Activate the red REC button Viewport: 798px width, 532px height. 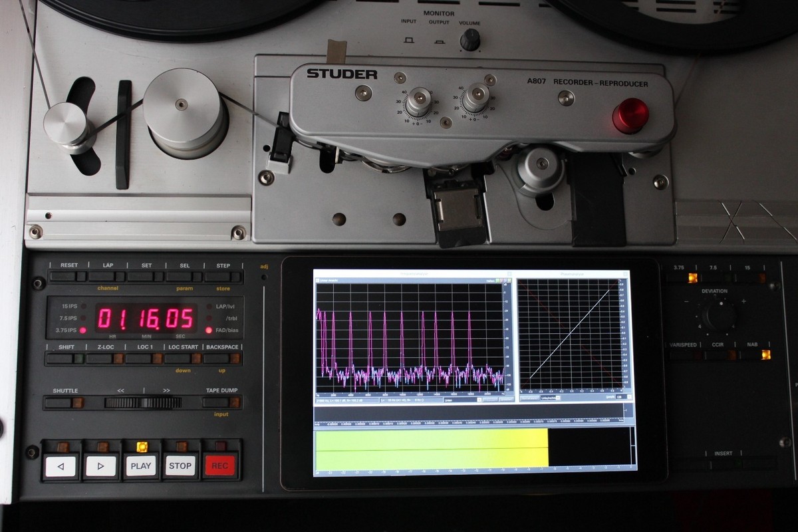[x=220, y=466]
